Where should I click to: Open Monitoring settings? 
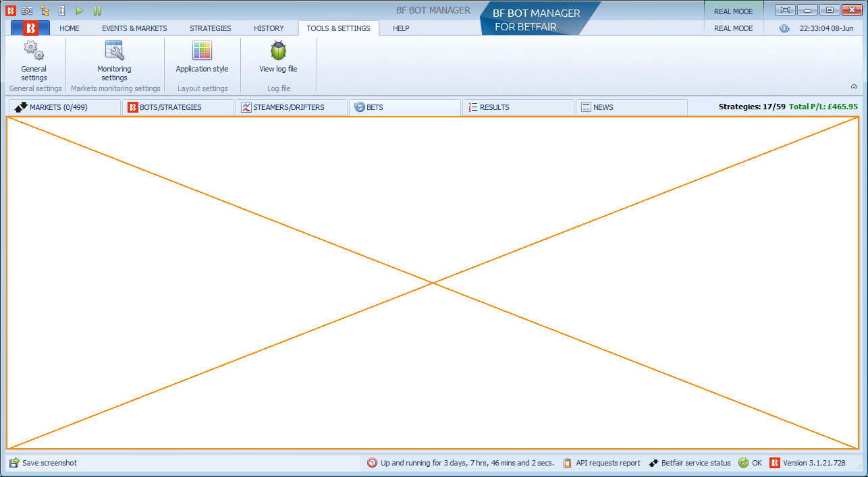click(x=114, y=61)
